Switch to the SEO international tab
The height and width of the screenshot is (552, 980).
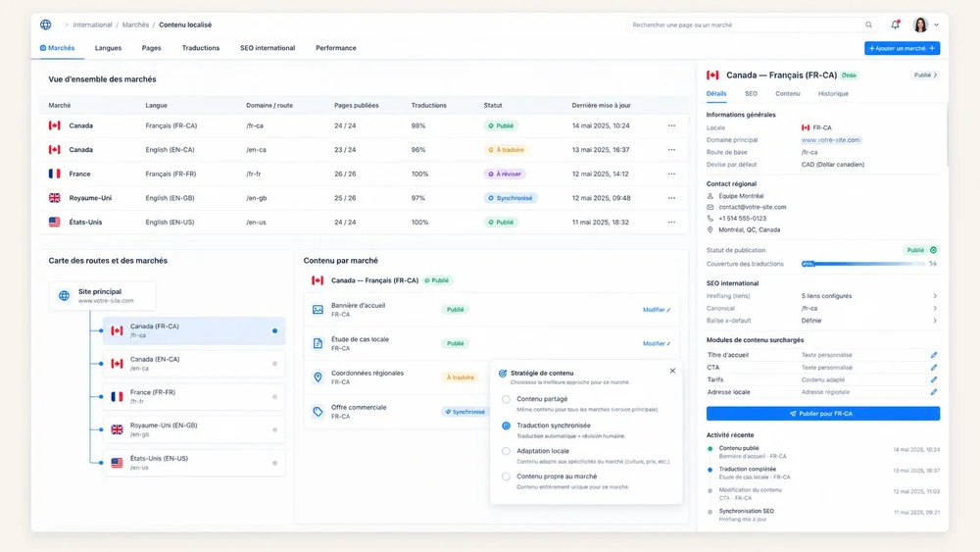(x=268, y=48)
